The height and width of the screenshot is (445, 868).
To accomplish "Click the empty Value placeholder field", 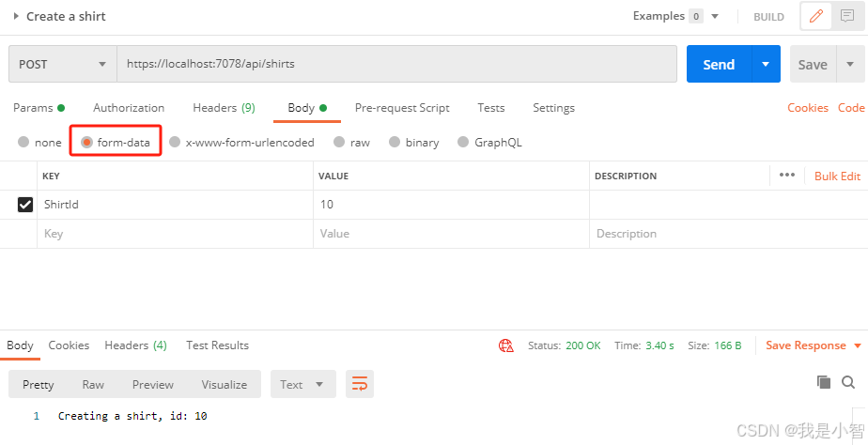I will tap(451, 234).
